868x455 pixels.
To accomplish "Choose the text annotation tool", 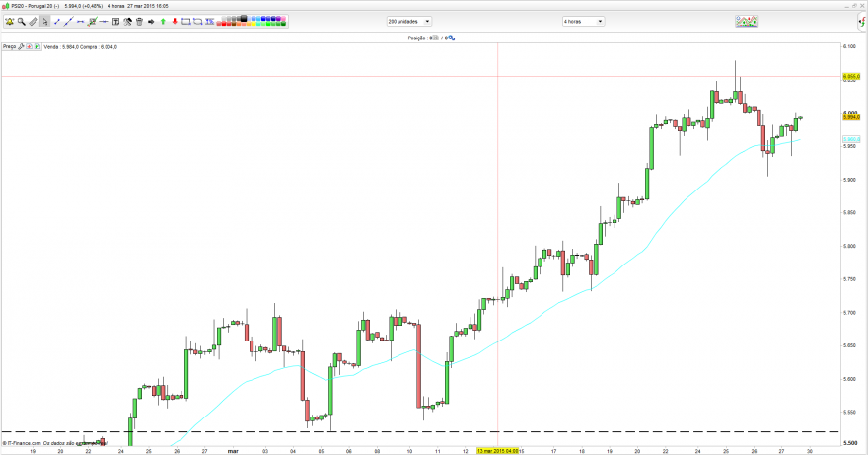I will (116, 22).
